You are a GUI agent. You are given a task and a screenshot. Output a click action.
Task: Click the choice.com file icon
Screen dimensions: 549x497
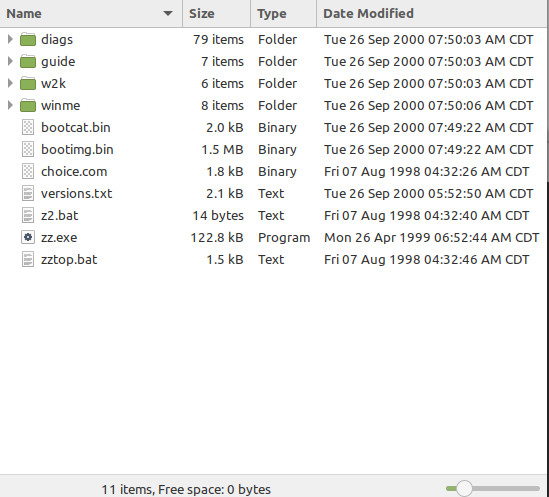[x=28, y=172]
